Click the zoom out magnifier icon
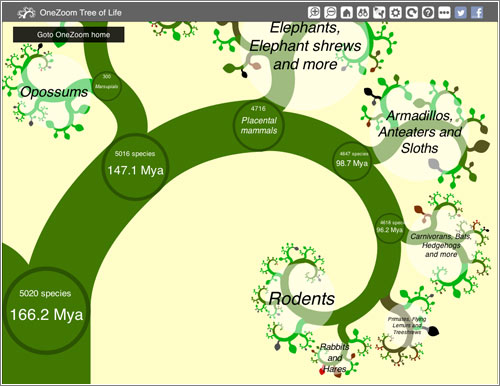 pos(330,13)
